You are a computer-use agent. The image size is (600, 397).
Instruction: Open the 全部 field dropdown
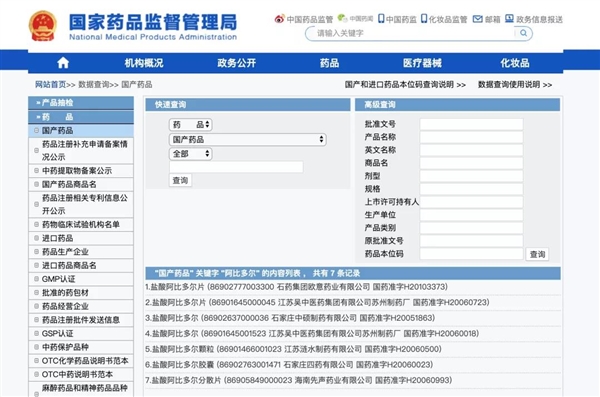[x=191, y=154]
